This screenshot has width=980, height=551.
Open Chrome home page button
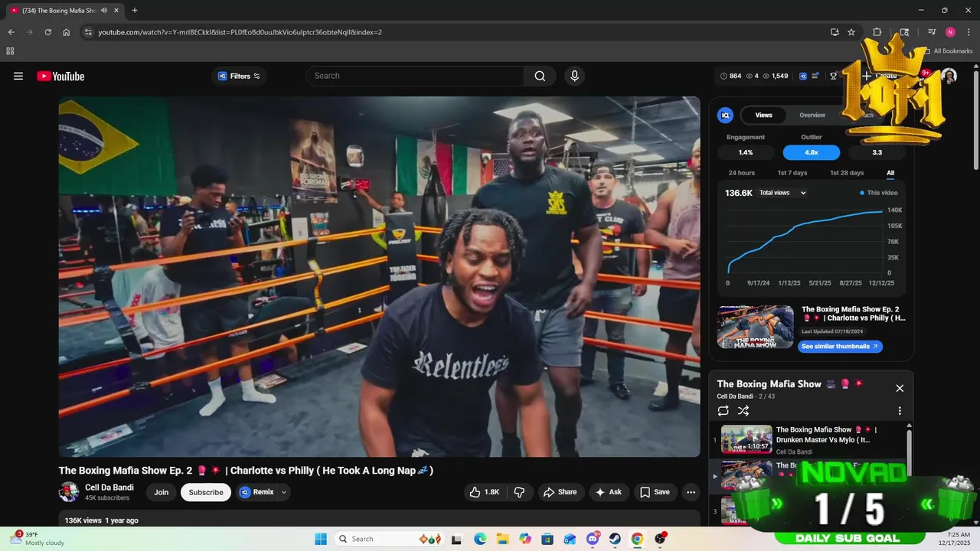(66, 32)
